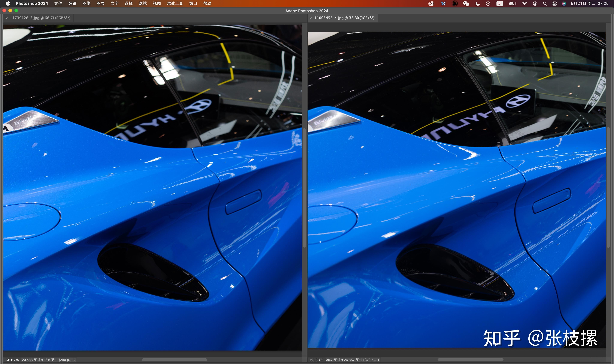The width and height of the screenshot is (614, 364).
Task: Close the L1739126-3.jpg tab with X
Action: point(7,18)
